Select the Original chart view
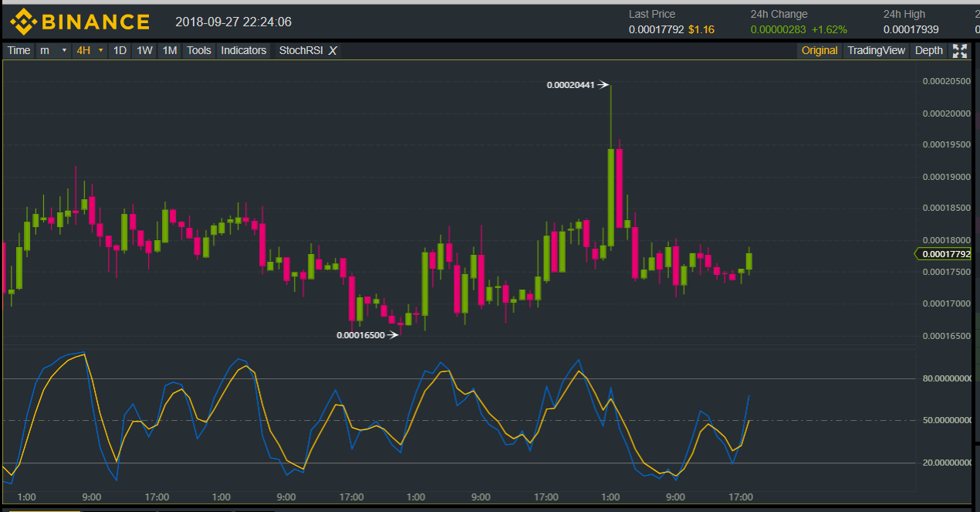Viewport: 980px width, 512px height. 819,51
